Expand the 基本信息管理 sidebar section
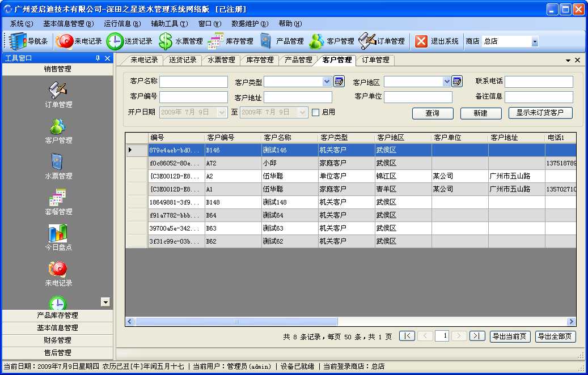Image resolution: width=588 pixels, height=375 pixels. click(x=57, y=328)
